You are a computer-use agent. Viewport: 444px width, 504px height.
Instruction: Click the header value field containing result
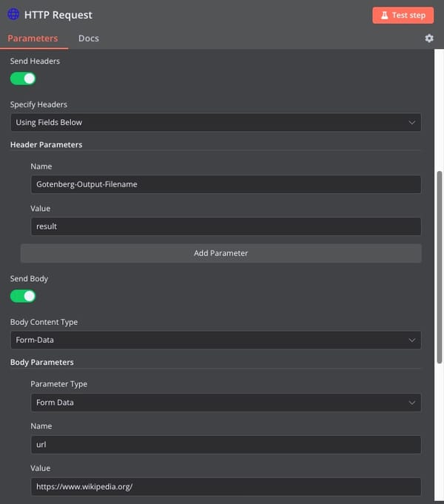[x=226, y=226]
